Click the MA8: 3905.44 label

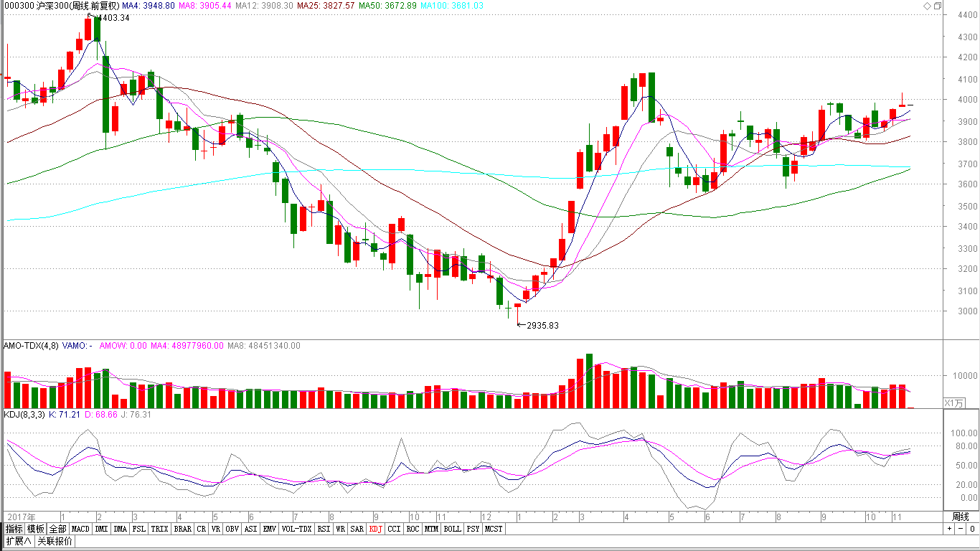[x=206, y=6]
